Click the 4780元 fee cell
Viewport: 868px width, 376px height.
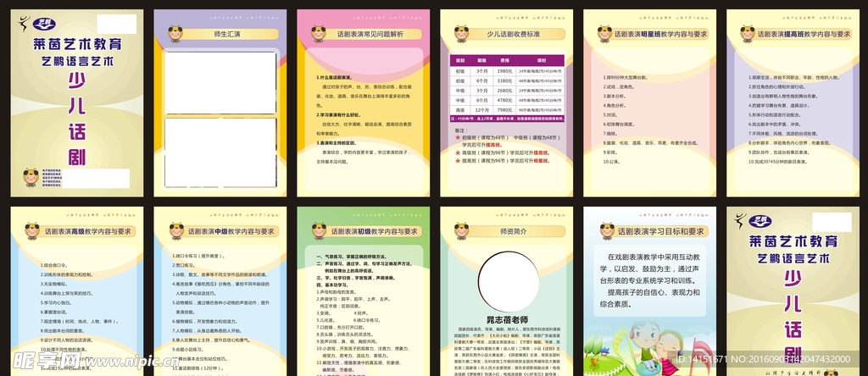504,101
